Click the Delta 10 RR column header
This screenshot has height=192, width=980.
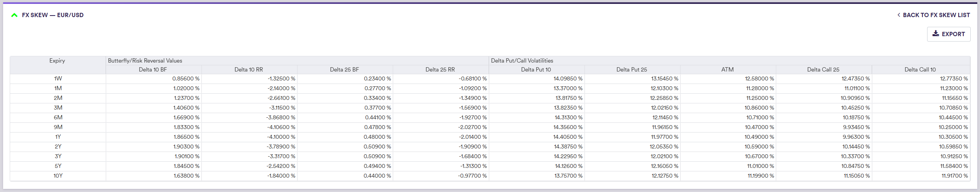(248, 70)
